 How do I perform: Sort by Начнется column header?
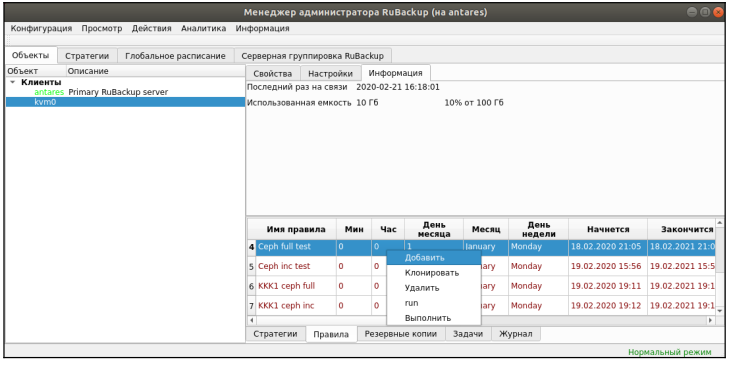tap(608, 229)
